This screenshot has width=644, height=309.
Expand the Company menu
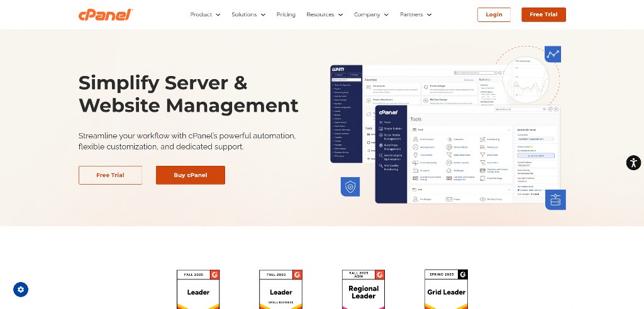[371, 14]
